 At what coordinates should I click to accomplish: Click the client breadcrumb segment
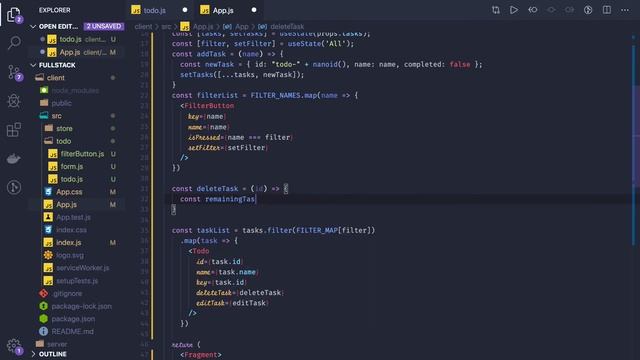pos(143,27)
